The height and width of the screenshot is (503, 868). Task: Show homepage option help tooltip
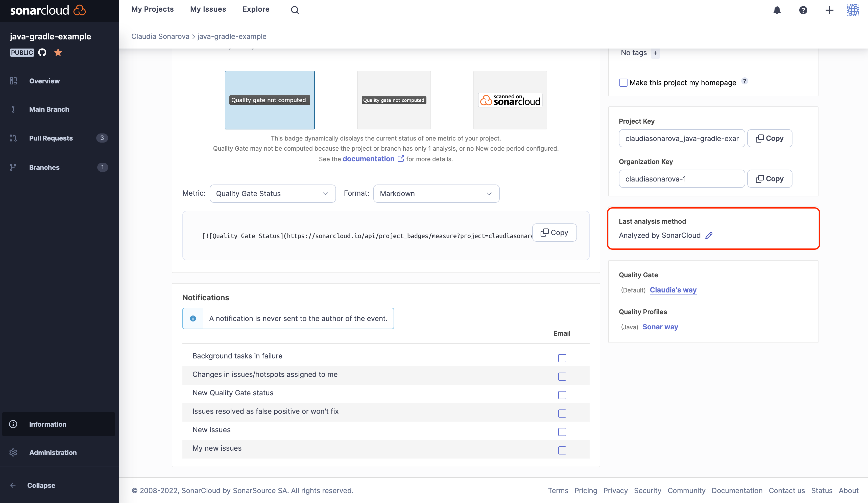point(745,81)
